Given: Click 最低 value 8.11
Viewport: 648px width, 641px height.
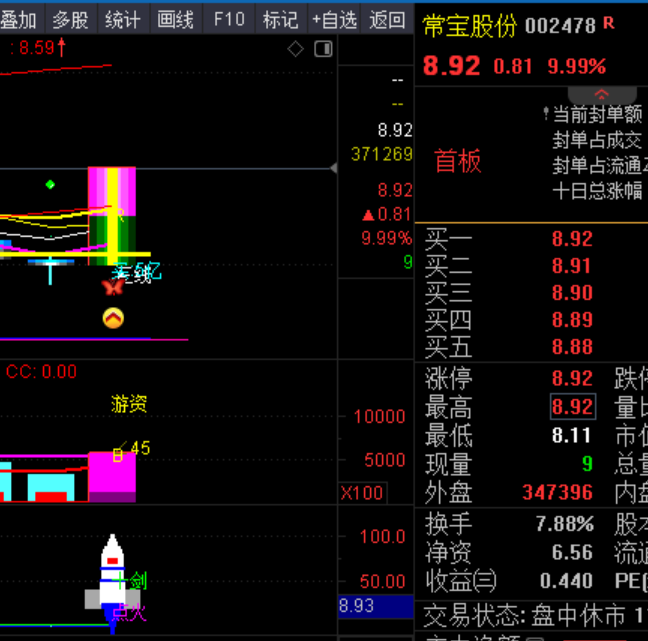Looking at the screenshot, I should tap(572, 436).
